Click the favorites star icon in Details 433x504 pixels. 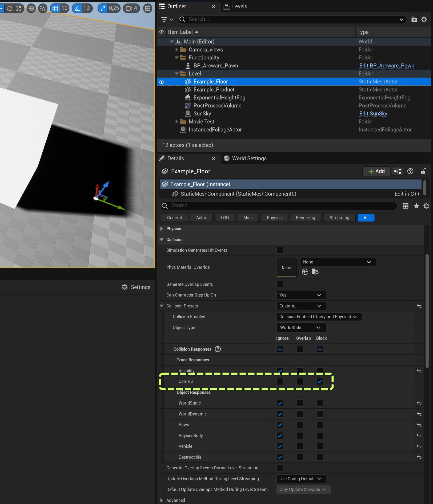click(416, 206)
